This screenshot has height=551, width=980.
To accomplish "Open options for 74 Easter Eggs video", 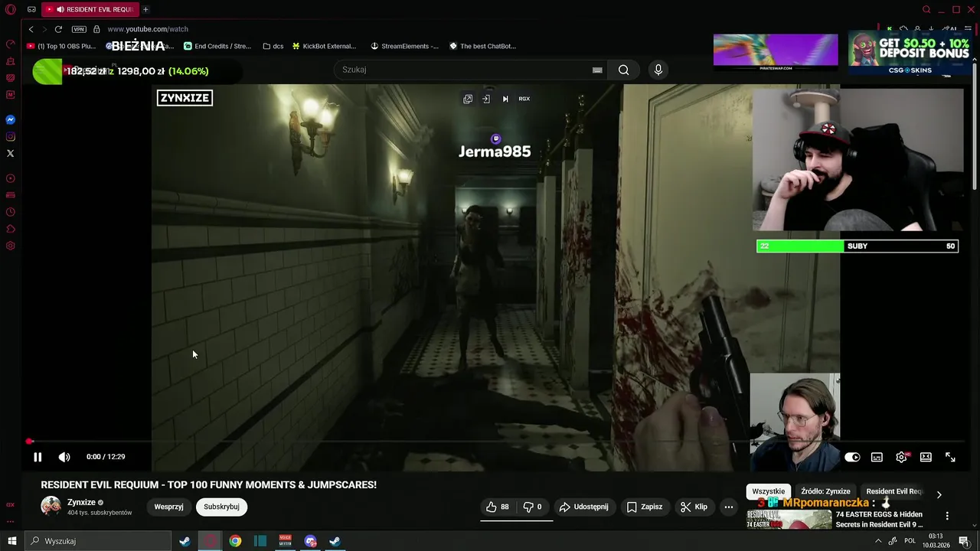I will click(947, 516).
